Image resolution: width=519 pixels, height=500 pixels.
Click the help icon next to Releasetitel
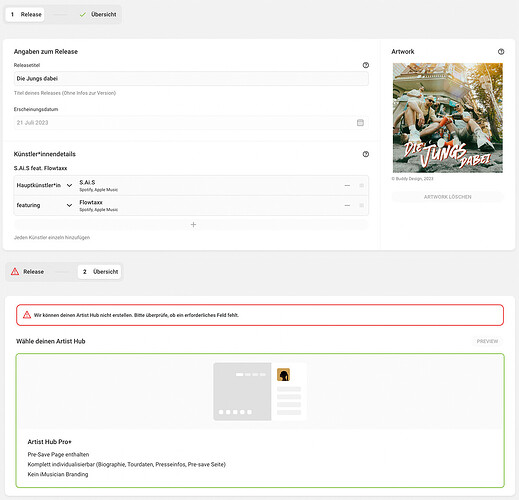[366, 65]
